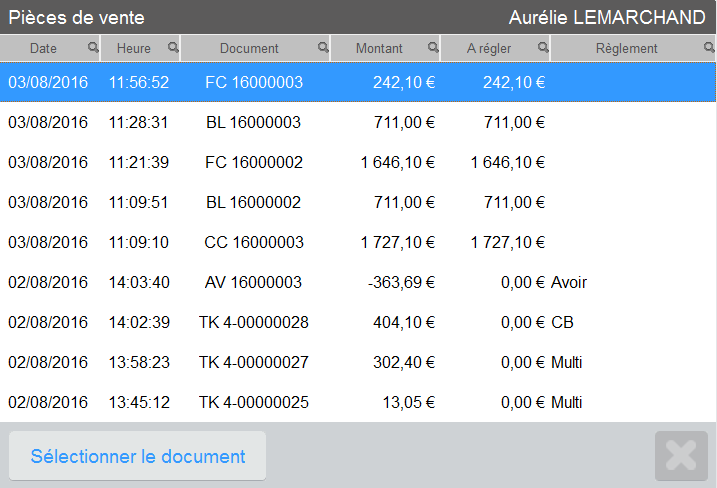Select document BL 16000003 row

(x=358, y=122)
